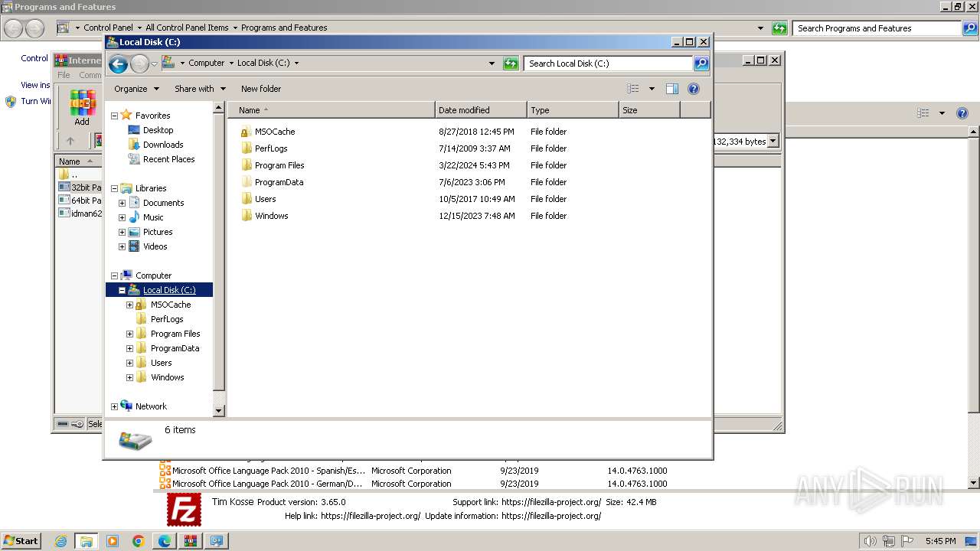
Task: Open Action Center flag in system tray
Action: tap(907, 541)
